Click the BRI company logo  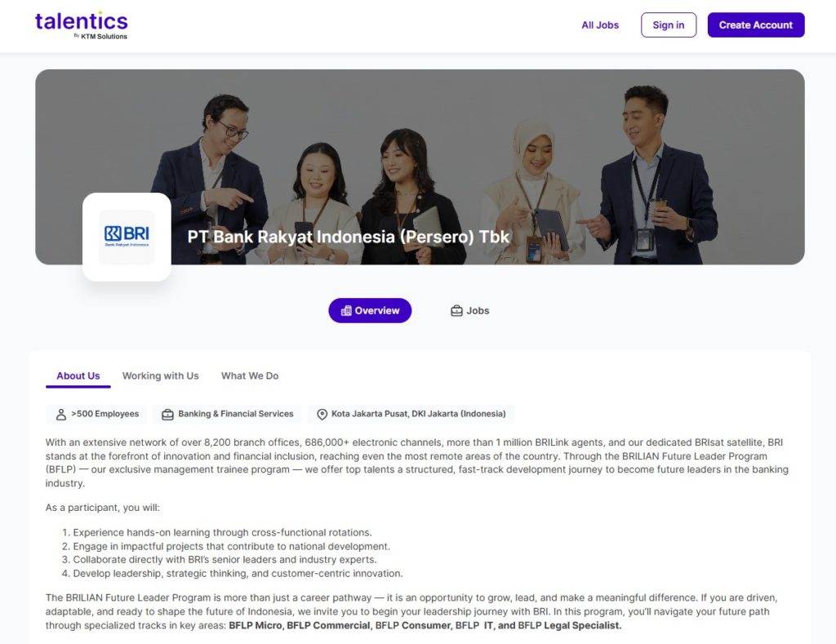[127, 237]
